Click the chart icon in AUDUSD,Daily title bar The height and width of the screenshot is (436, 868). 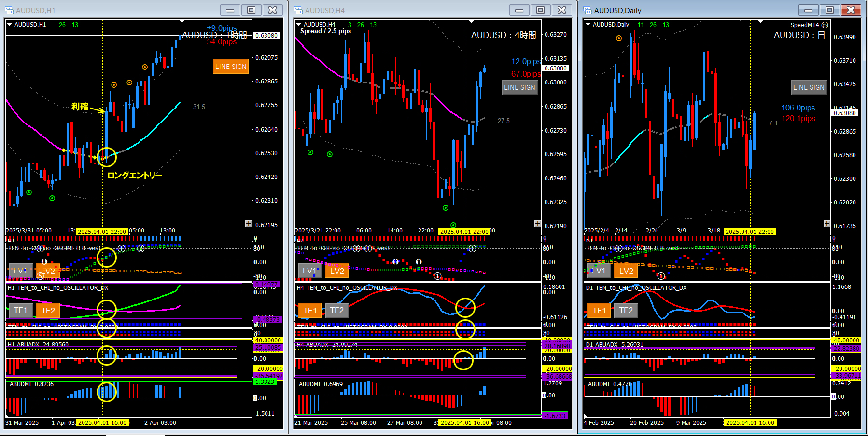(x=588, y=10)
